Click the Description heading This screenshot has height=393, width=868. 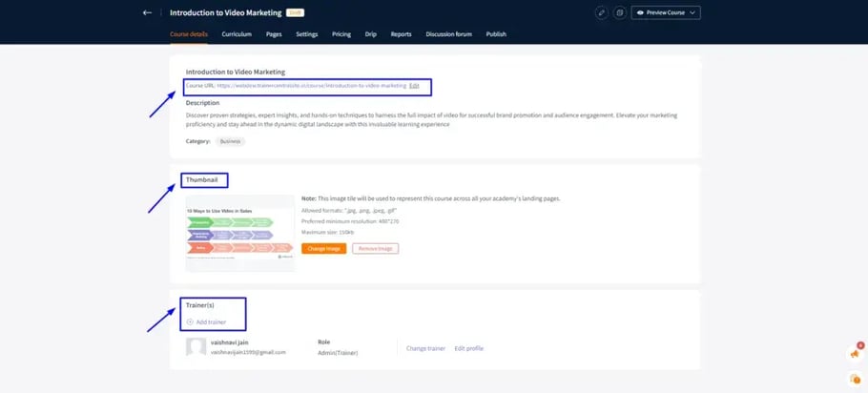click(x=202, y=103)
